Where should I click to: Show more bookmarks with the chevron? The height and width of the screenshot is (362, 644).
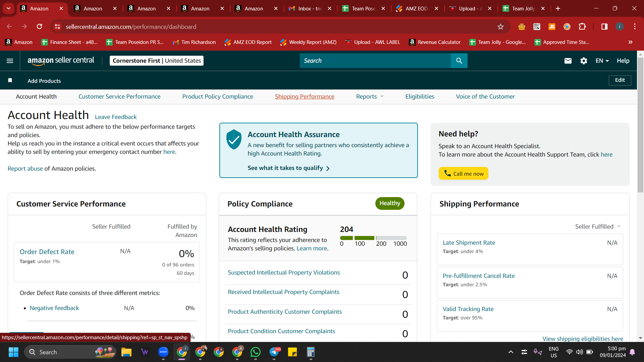pos(631,42)
